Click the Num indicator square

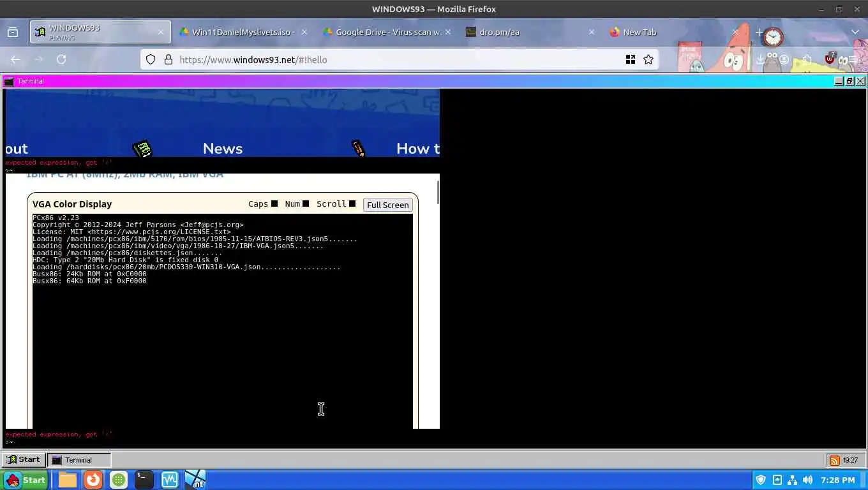306,204
